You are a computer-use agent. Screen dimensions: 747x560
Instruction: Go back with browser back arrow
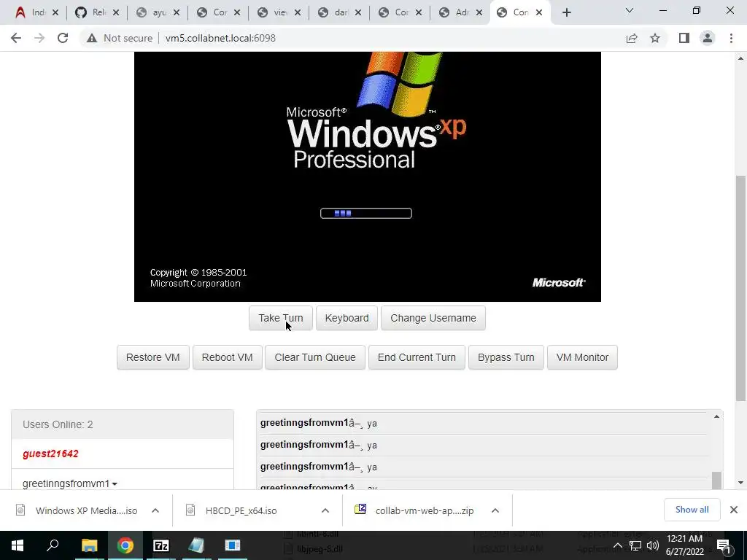click(x=16, y=38)
